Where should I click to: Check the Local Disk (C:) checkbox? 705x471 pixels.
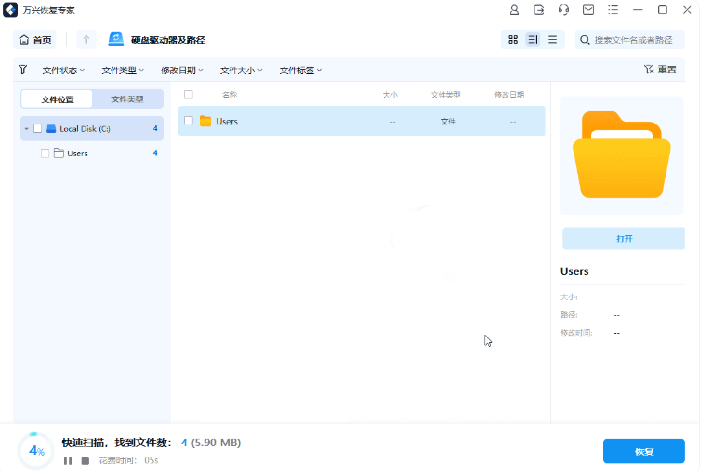click(38, 129)
